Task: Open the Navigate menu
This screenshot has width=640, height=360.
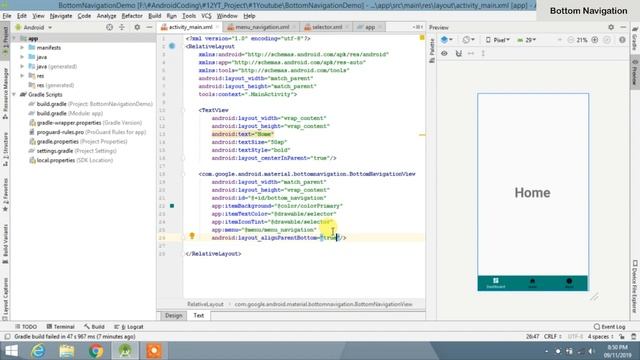Action: [61, 16]
